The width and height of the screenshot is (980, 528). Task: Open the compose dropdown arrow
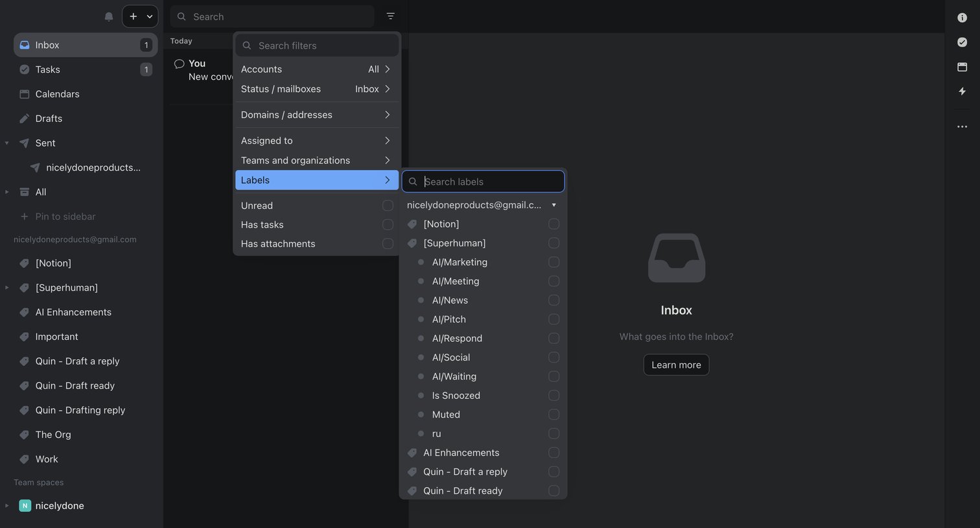[150, 16]
